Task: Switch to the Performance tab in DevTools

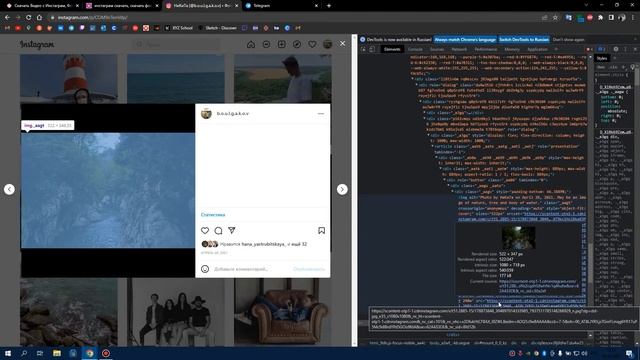Action: click(486, 49)
